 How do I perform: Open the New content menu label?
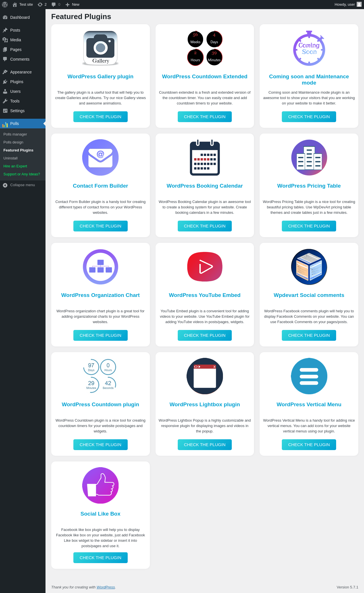[76, 5]
